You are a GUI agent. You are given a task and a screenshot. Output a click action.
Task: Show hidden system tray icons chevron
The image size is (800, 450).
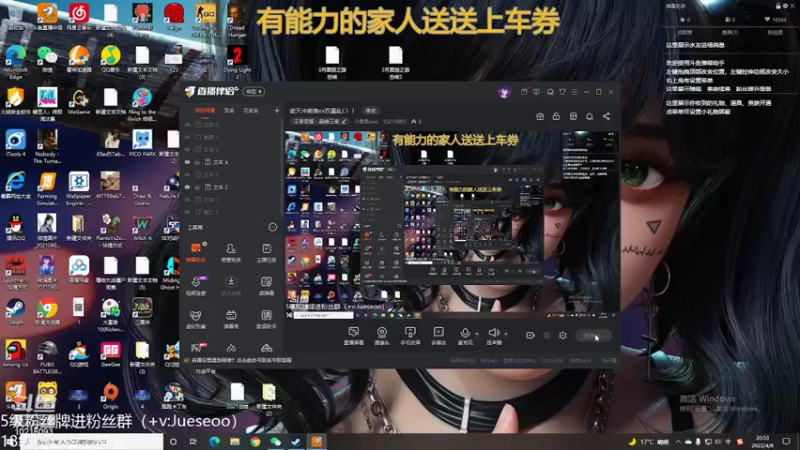[x=678, y=441]
